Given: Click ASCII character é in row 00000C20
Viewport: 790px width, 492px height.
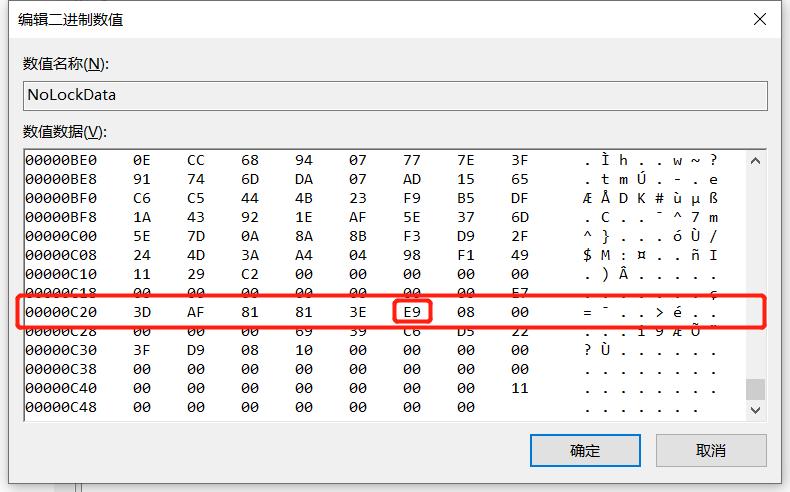Looking at the screenshot, I should (x=677, y=312).
